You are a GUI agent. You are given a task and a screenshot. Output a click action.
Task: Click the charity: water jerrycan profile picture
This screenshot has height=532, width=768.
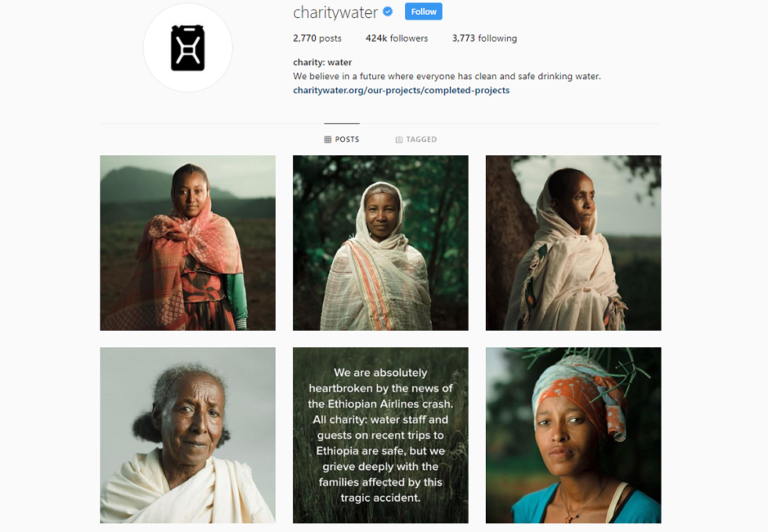(x=187, y=48)
